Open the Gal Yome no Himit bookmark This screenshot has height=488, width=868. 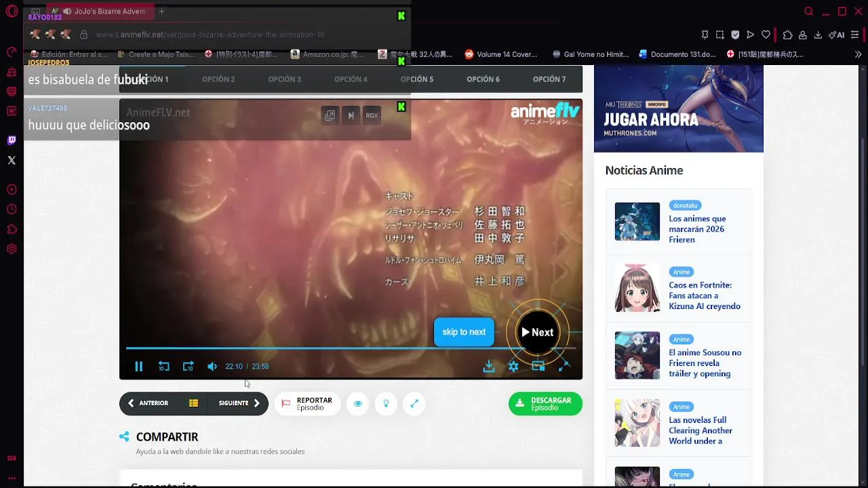(590, 54)
